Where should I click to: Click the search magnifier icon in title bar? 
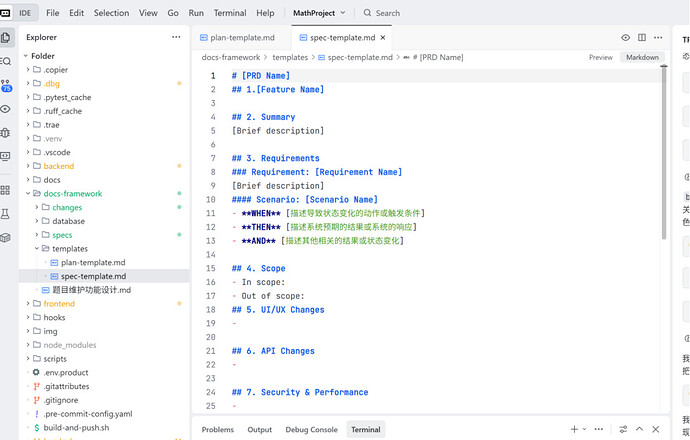[367, 13]
